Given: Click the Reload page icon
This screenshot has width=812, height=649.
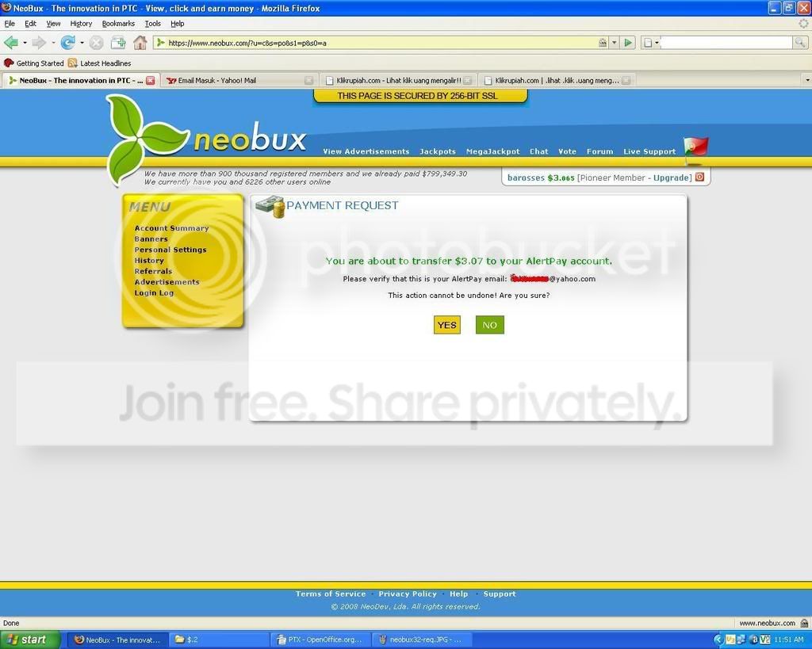Looking at the screenshot, I should click(67, 43).
